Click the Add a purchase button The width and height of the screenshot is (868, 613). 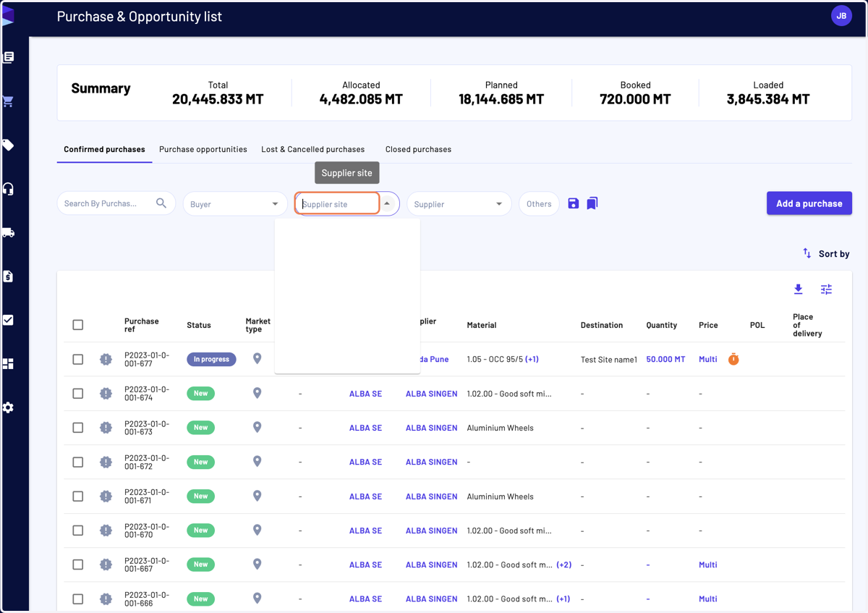click(x=809, y=203)
